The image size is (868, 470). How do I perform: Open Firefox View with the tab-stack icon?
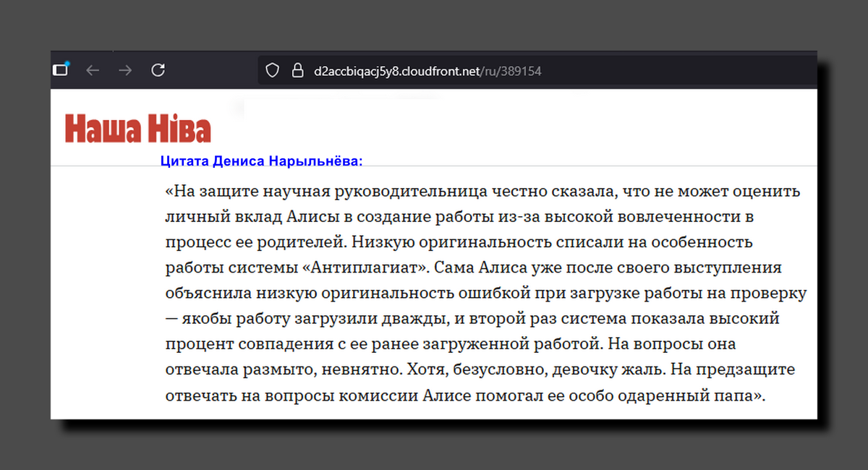pos(60,69)
